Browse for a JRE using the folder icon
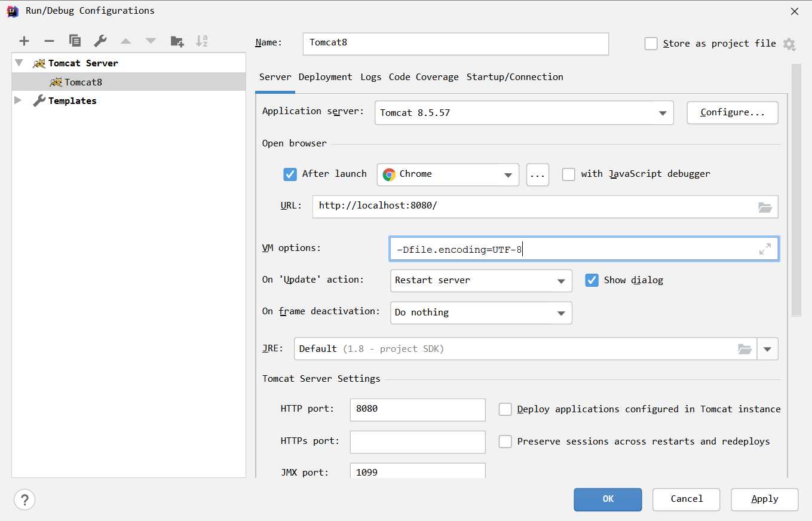The image size is (812, 521). pos(744,349)
